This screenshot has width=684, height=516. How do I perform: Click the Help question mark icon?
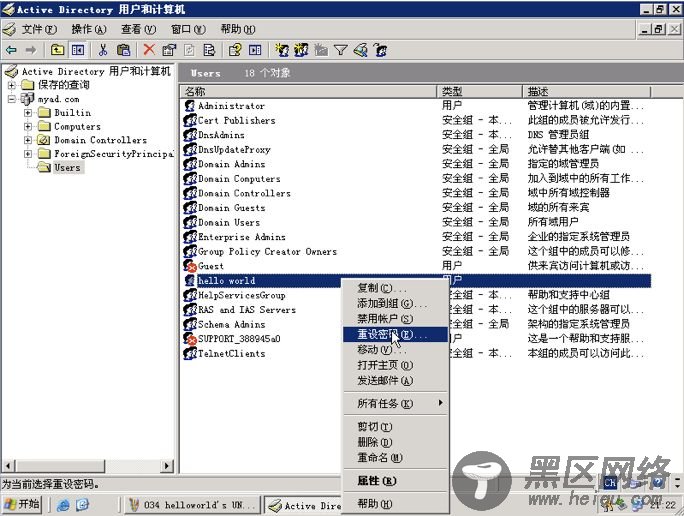(235, 50)
